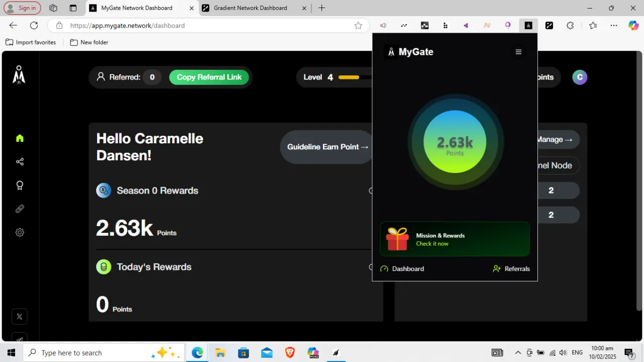Click the speaker extension icon in toolbar
Screen dimensions: 644x362
coord(383,26)
